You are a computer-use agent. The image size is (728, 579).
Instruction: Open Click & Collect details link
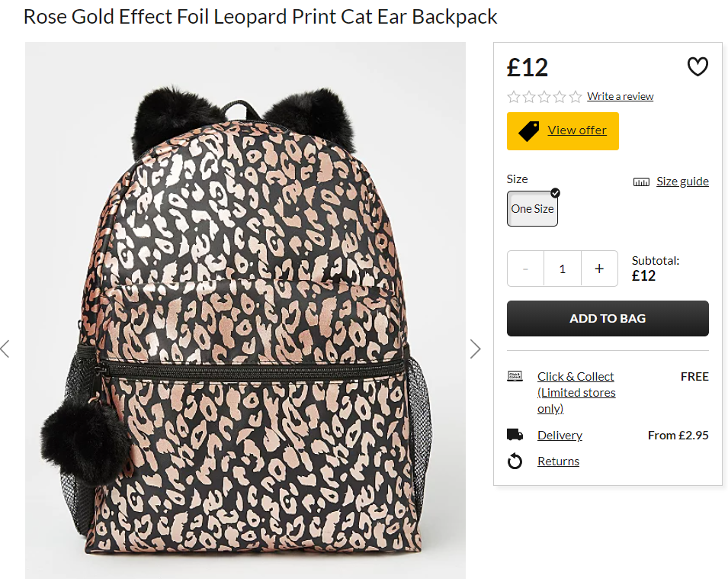coord(576,392)
